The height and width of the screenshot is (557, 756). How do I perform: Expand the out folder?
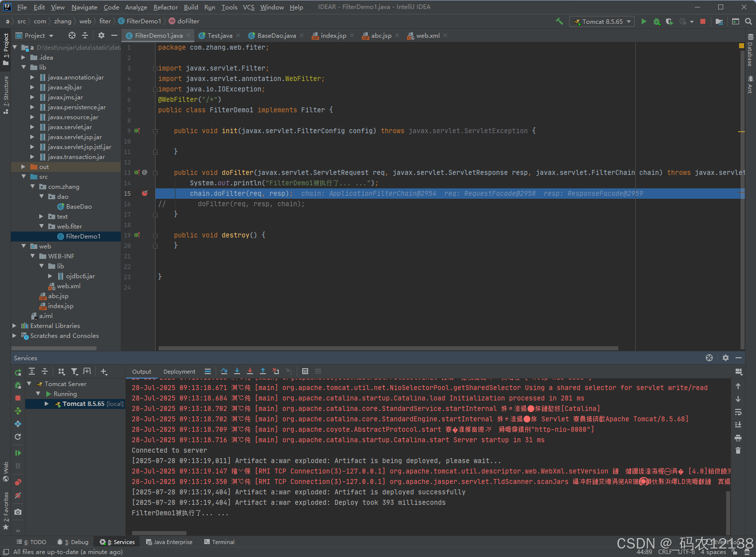point(23,166)
